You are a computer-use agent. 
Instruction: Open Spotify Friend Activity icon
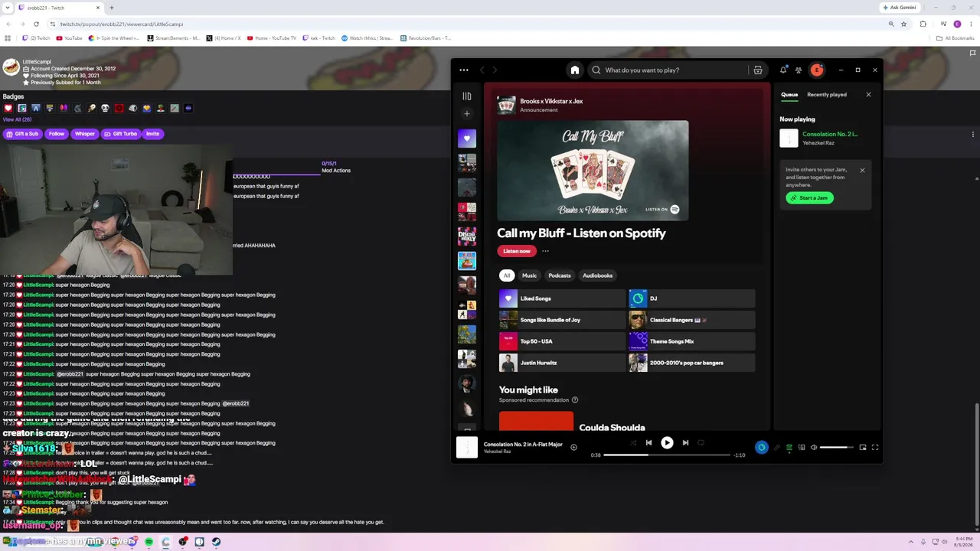tap(799, 70)
